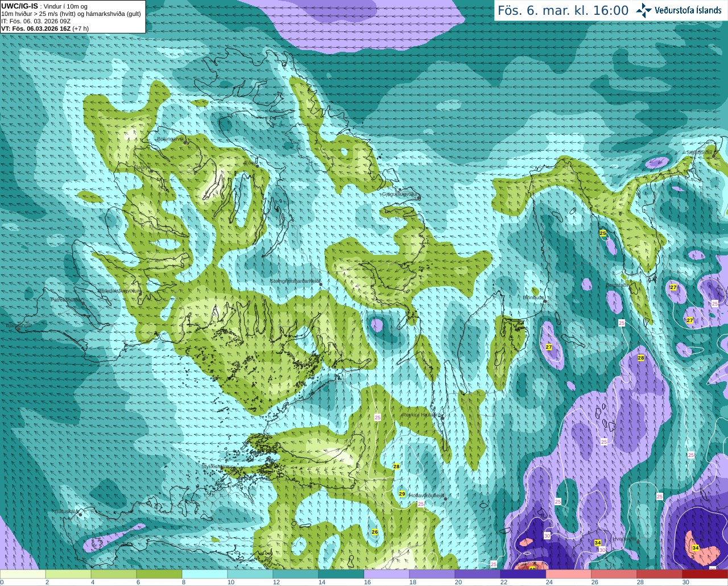Click the Siglufjörður station label
The image size is (728, 586).
point(700,152)
